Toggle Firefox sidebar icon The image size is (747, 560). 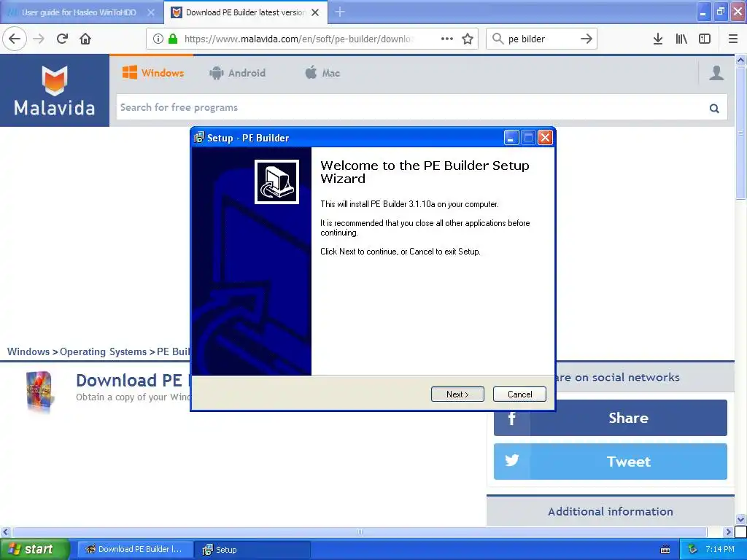[x=705, y=39]
